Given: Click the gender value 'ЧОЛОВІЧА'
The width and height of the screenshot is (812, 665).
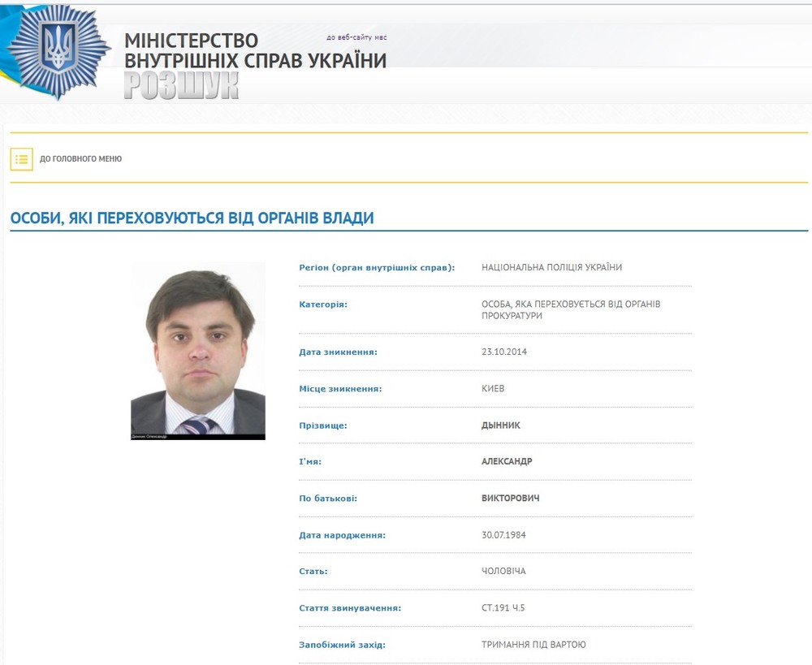Looking at the screenshot, I should click(x=504, y=572).
